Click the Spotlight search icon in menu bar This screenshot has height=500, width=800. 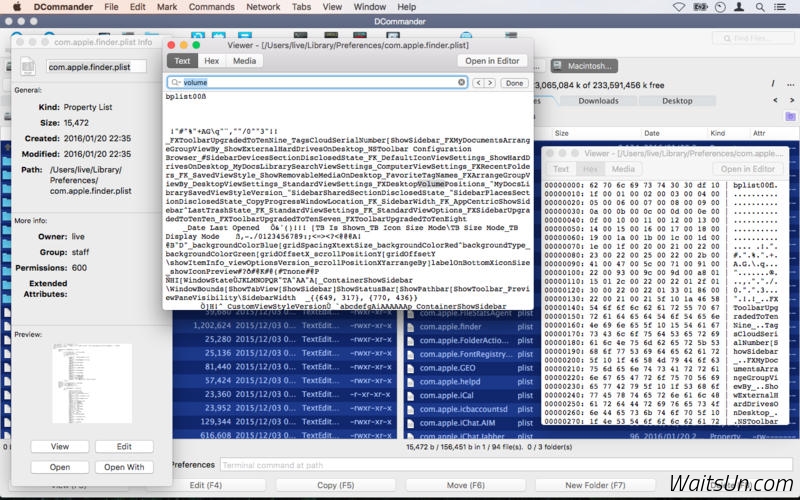point(760,7)
